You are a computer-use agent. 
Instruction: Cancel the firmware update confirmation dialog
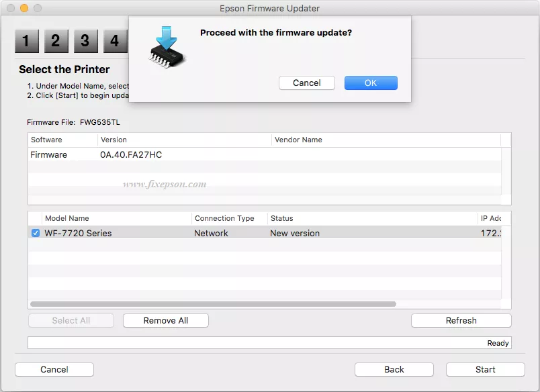(307, 83)
